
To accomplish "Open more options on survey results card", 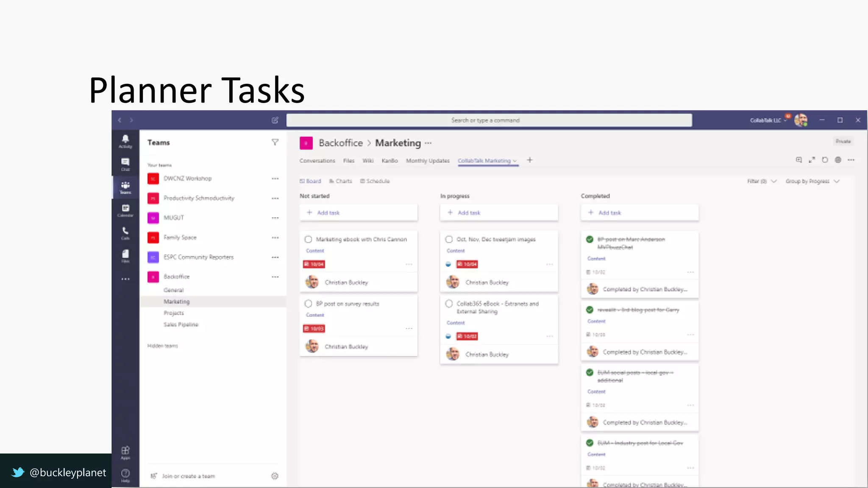I will point(409,329).
